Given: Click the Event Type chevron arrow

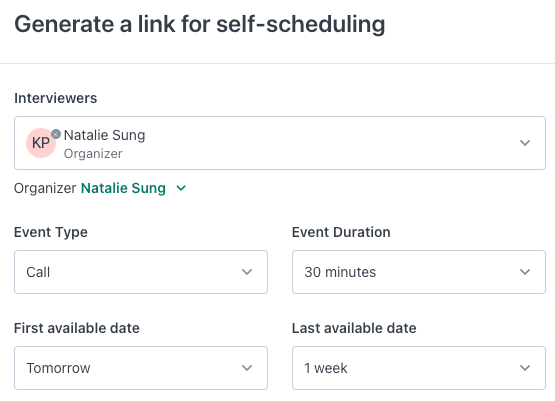Looking at the screenshot, I should 247,272.
